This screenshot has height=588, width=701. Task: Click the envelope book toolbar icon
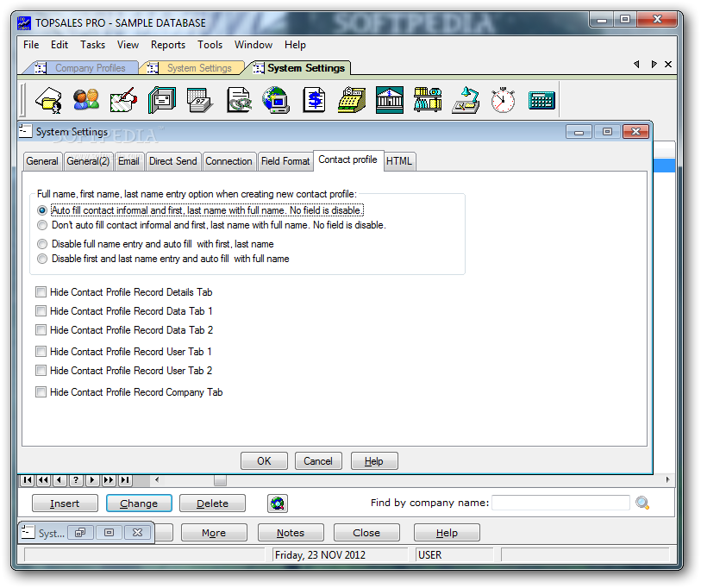(162, 100)
